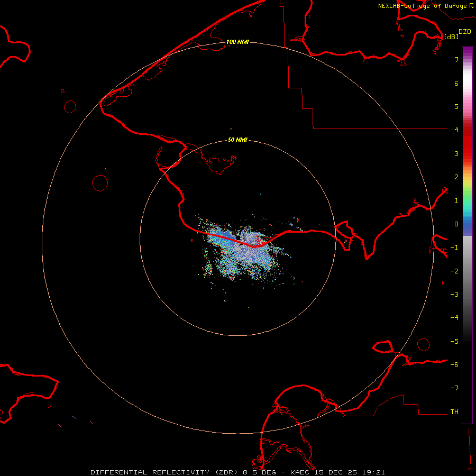Click the 50 NMI range ring label
476x476 pixels.
[237, 140]
